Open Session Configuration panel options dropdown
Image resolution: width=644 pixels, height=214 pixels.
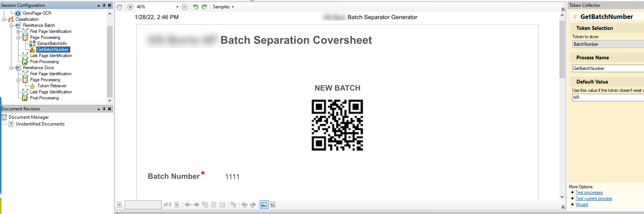tap(99, 6)
